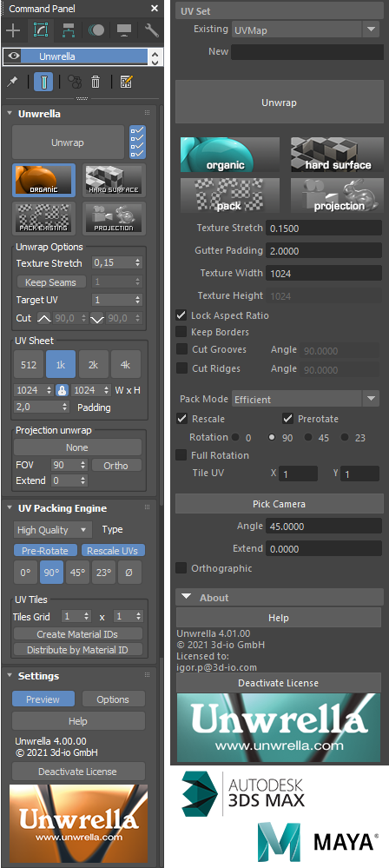Collapse the Settings rollout
Viewport: 389px width, 868px height.
10,675
